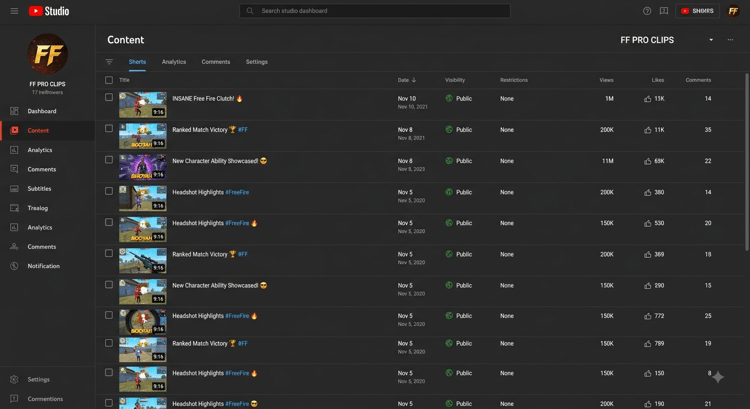Image resolution: width=750 pixels, height=409 pixels.
Task: Click the 1M views value
Action: 609,99
